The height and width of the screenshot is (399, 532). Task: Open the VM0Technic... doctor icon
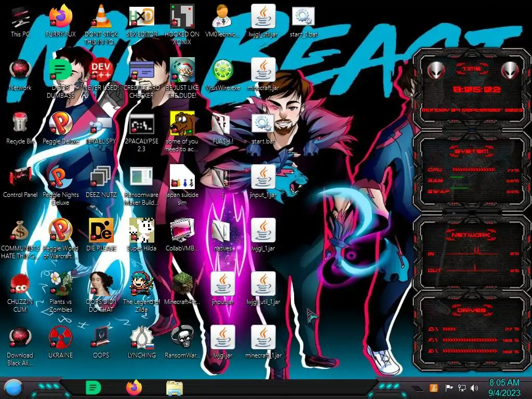[x=222, y=21]
